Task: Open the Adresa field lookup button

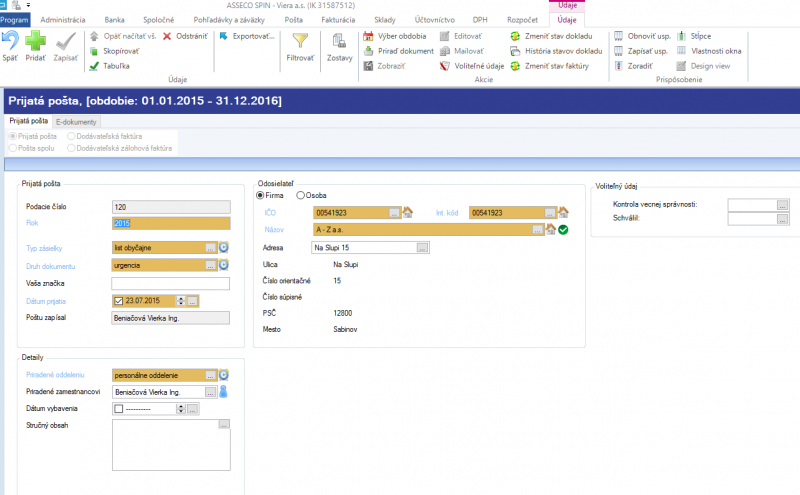Action: click(x=422, y=248)
